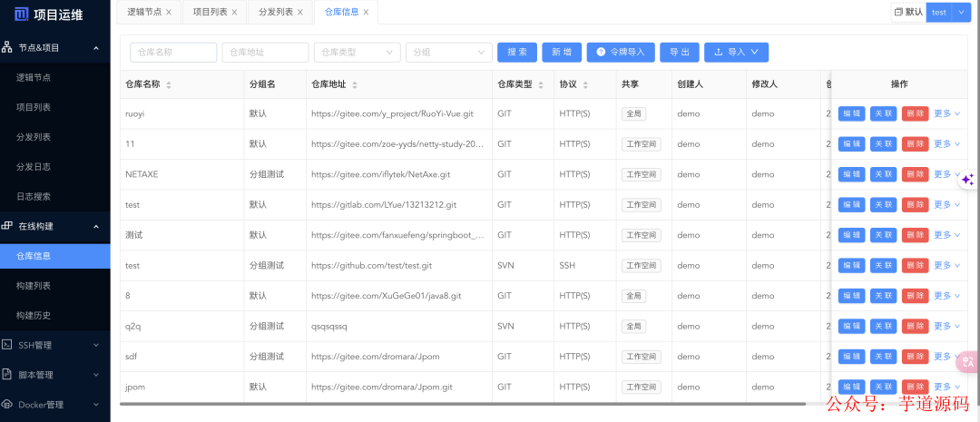980x422 pixels.
Task: Click the 节点&项目 cluster icon
Action: point(7,47)
